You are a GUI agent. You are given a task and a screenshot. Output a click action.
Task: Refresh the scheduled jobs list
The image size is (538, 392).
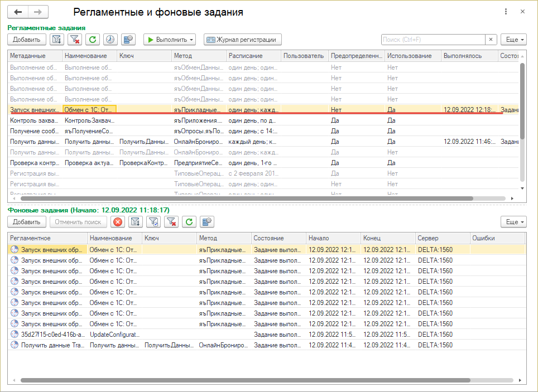pos(92,40)
